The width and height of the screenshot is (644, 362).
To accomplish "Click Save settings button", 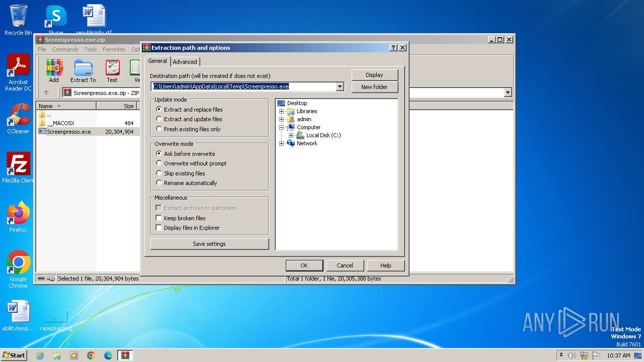I will click(209, 244).
